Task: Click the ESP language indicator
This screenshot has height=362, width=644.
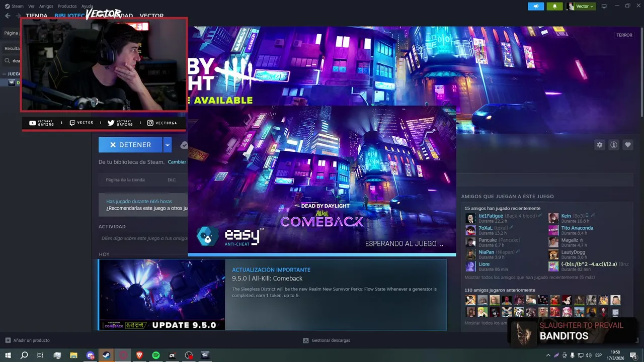Action: [599, 355]
